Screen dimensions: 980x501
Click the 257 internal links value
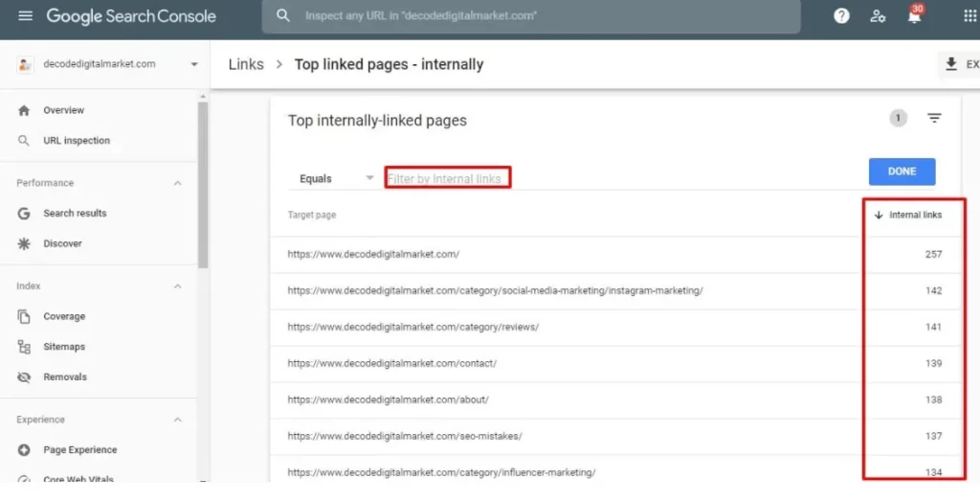tap(933, 255)
